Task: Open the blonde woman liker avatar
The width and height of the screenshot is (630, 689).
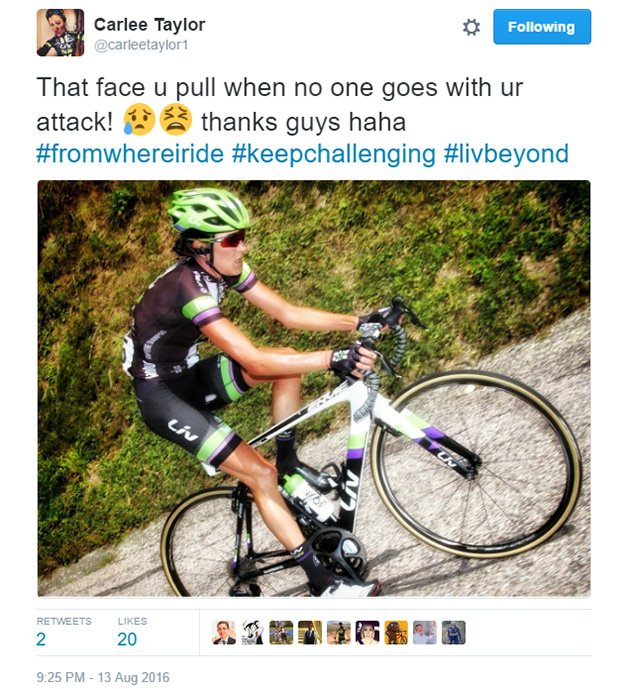Action: (367, 632)
